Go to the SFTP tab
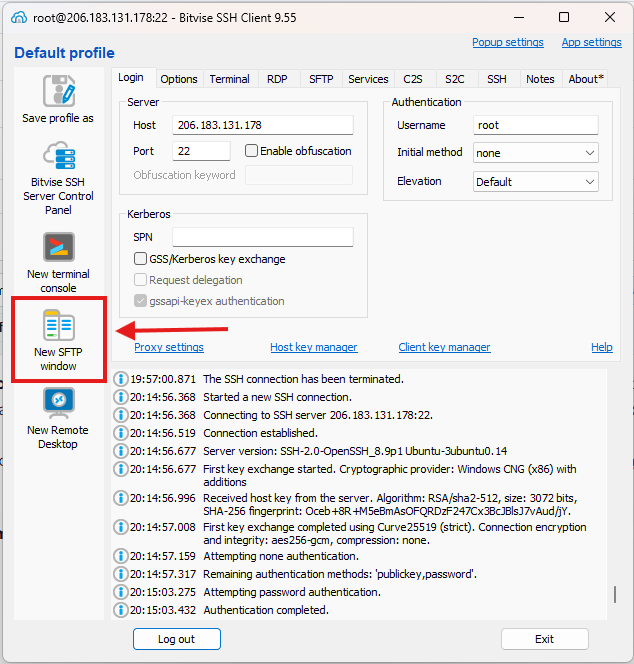This screenshot has width=634, height=664. (321, 79)
